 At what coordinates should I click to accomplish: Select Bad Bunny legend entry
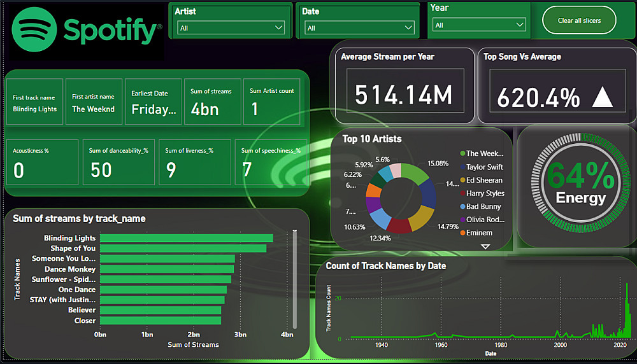(x=480, y=207)
